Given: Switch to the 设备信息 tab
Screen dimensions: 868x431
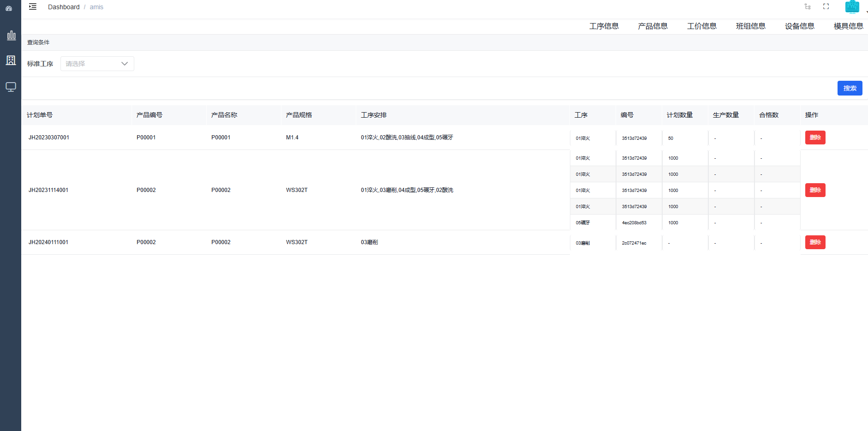Looking at the screenshot, I should pos(800,26).
